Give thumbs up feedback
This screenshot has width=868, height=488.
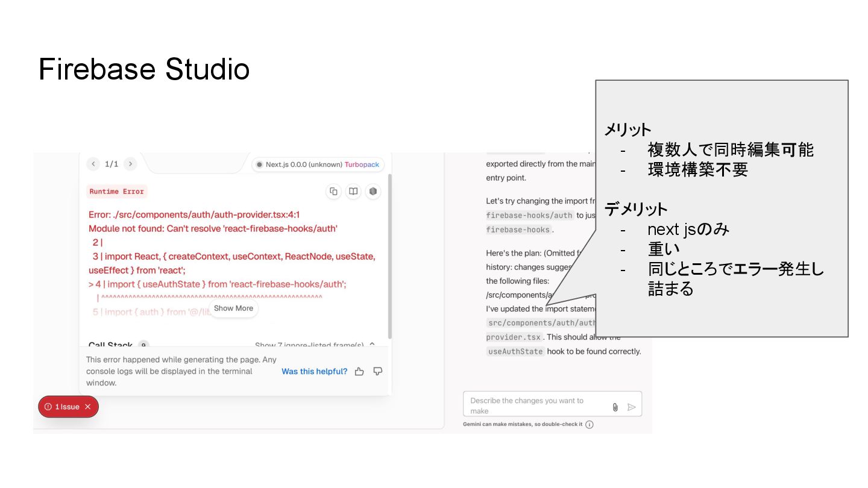coord(359,372)
